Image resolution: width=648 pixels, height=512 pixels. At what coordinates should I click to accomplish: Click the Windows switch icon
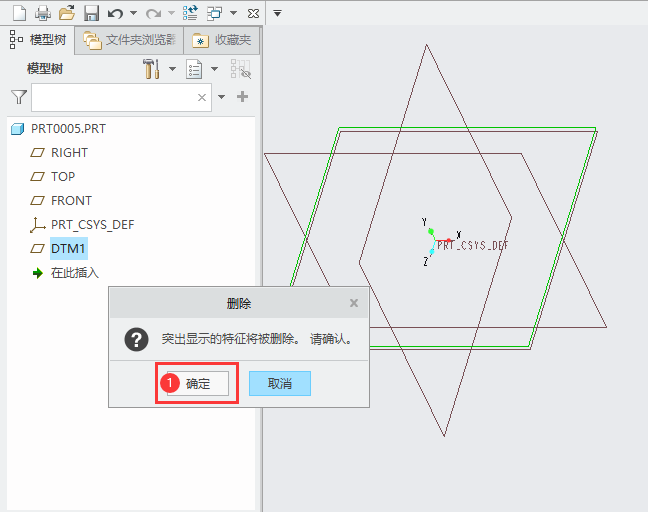coord(214,13)
